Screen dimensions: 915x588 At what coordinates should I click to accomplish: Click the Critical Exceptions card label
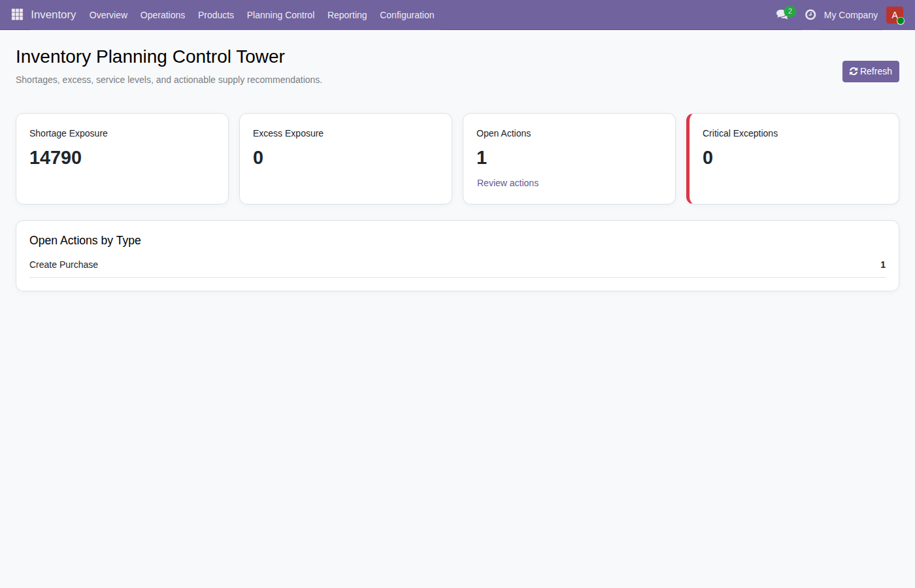pyautogui.click(x=740, y=133)
